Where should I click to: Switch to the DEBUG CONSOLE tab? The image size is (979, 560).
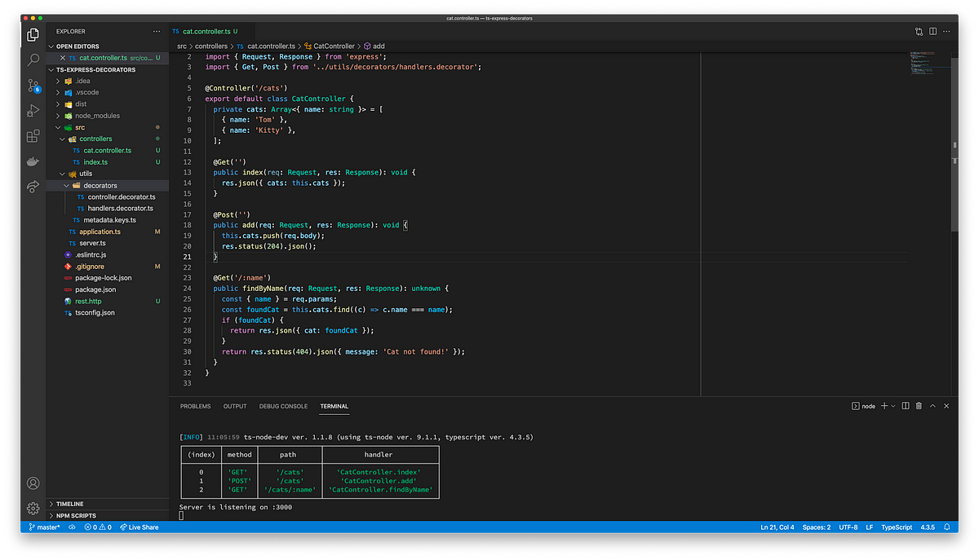[284, 406]
